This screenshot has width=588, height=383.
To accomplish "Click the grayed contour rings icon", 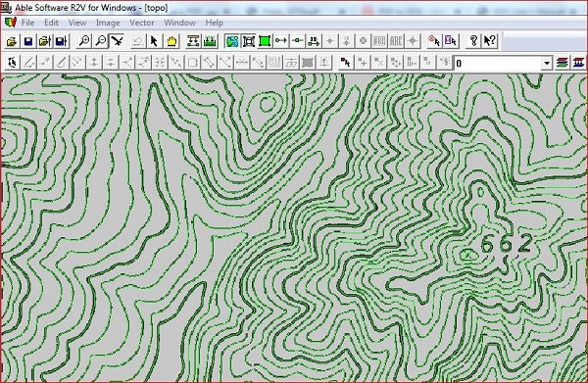I will point(274,63).
